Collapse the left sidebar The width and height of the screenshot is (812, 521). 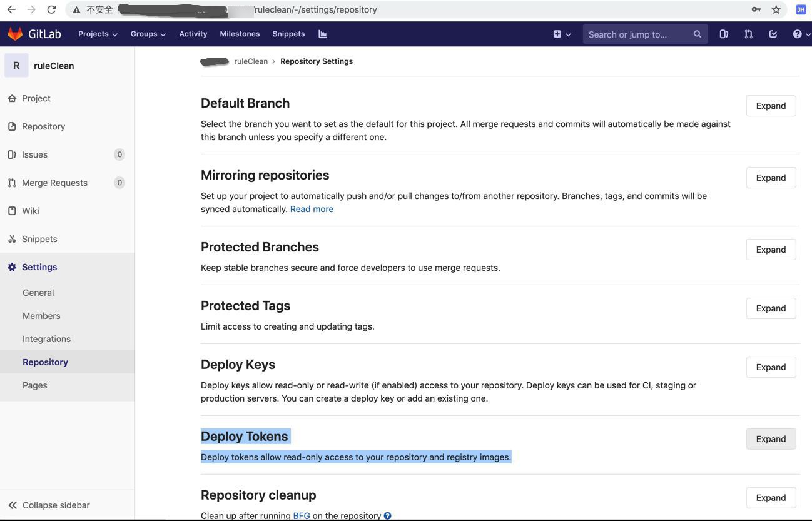(55, 505)
